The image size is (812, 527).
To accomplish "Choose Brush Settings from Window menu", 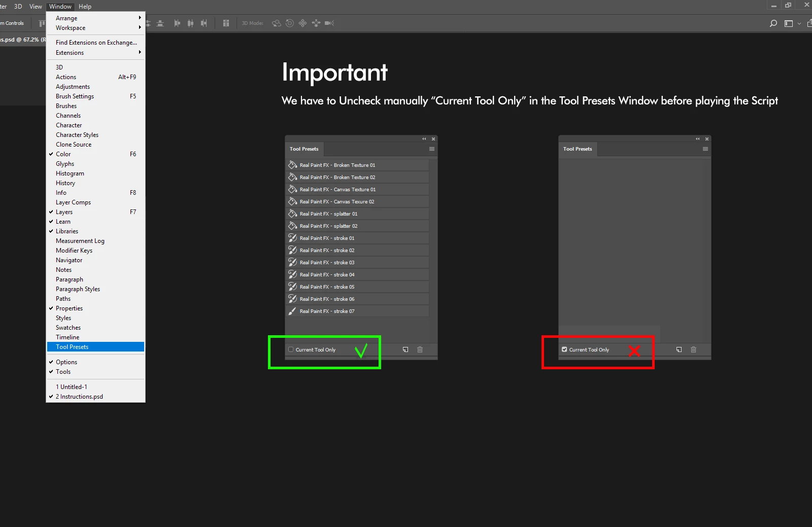I will coord(95,96).
